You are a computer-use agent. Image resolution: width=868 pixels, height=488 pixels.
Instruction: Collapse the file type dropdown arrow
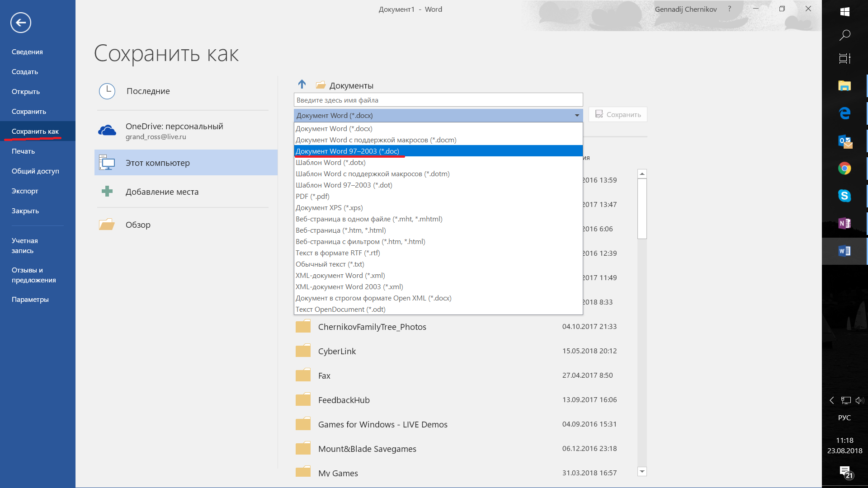tap(577, 116)
